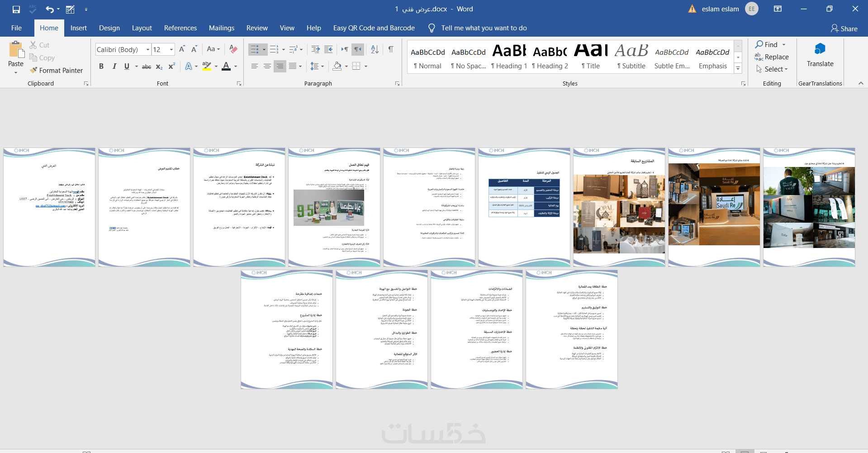Apply the yellow text highlight color
Image resolution: width=868 pixels, height=453 pixels.
coord(207,67)
